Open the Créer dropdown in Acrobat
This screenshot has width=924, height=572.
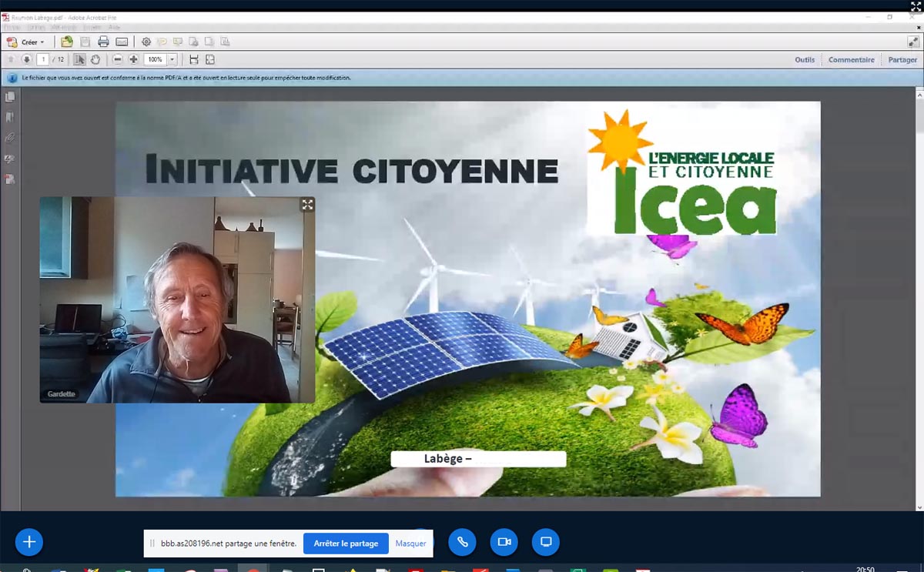click(27, 42)
